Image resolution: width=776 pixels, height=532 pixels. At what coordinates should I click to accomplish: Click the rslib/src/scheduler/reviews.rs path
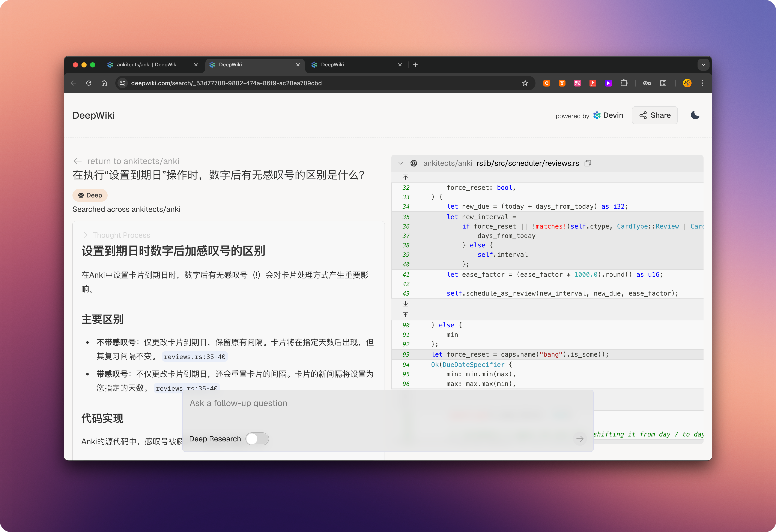pyautogui.click(x=528, y=163)
